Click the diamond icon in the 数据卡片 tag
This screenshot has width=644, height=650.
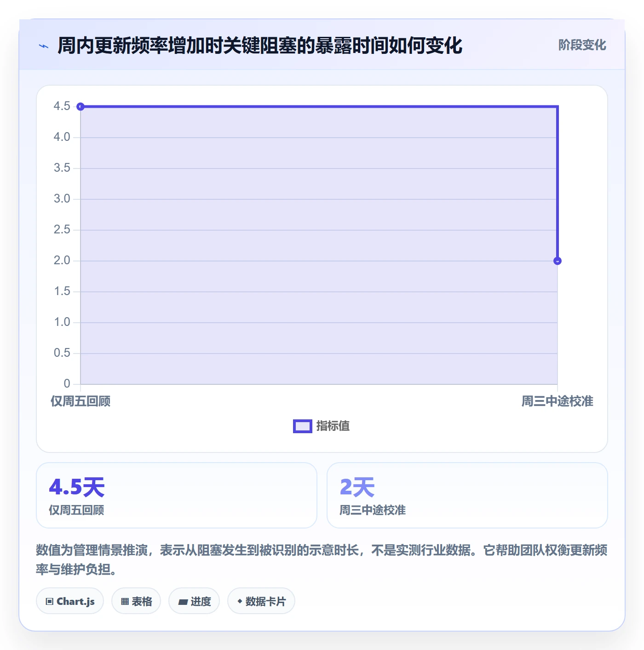[x=240, y=601]
